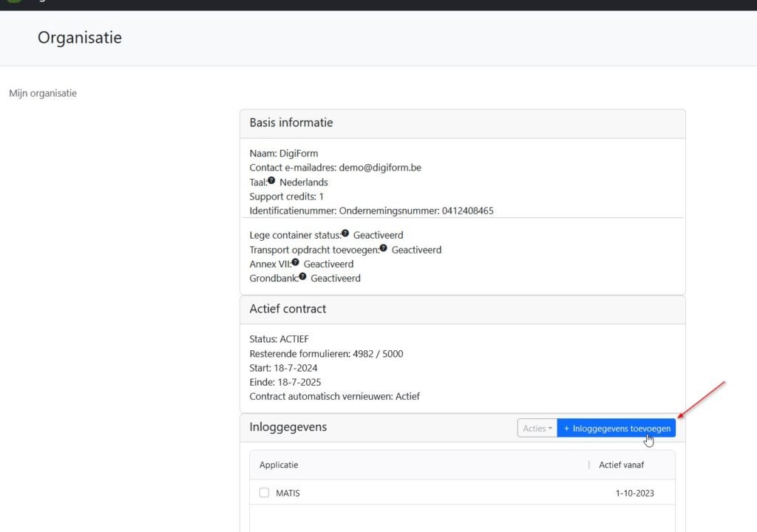Click the Inloggegevens section title
Viewport: 757px width, 532px height.
point(288,427)
